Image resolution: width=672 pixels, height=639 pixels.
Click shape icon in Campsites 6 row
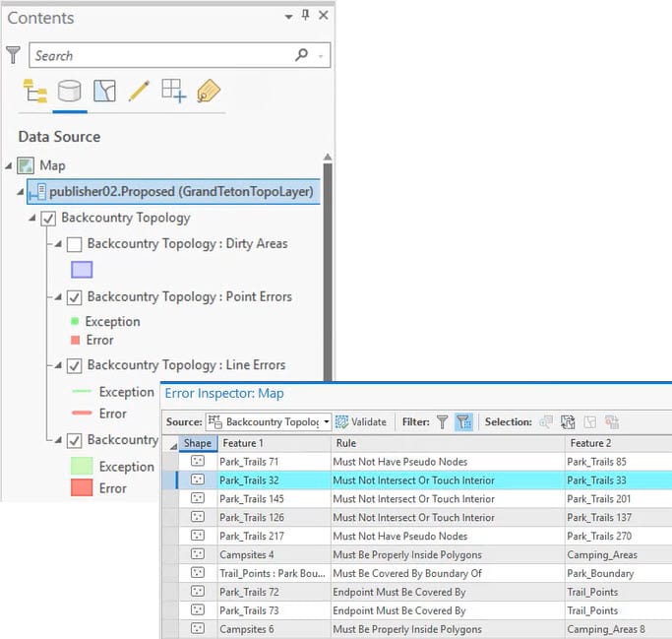(198, 629)
